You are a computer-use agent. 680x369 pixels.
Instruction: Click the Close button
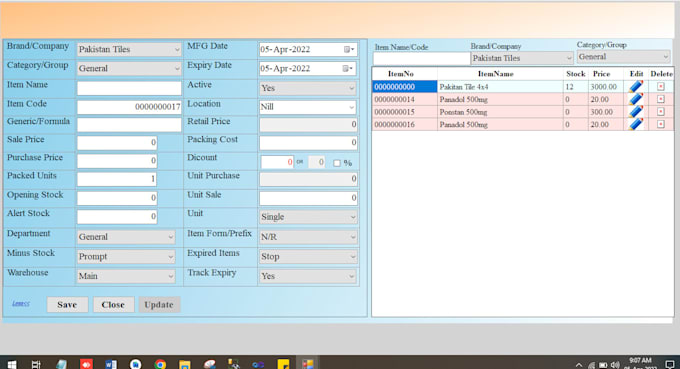113,305
